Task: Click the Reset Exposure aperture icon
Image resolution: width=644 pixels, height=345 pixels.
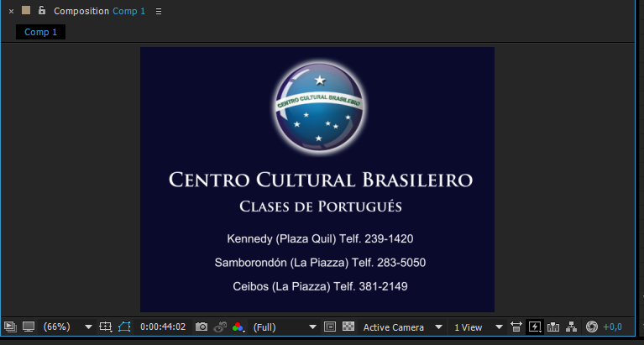Action: click(591, 327)
